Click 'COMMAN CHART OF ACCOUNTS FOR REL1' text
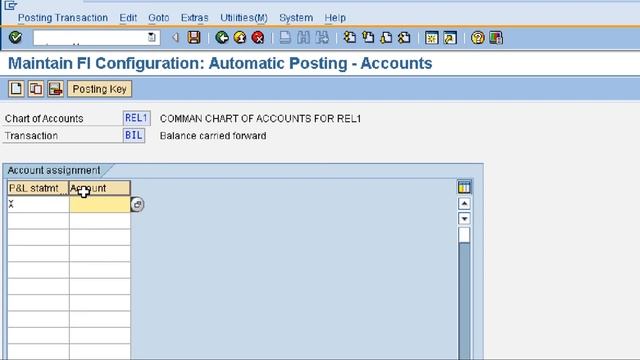 [260, 118]
